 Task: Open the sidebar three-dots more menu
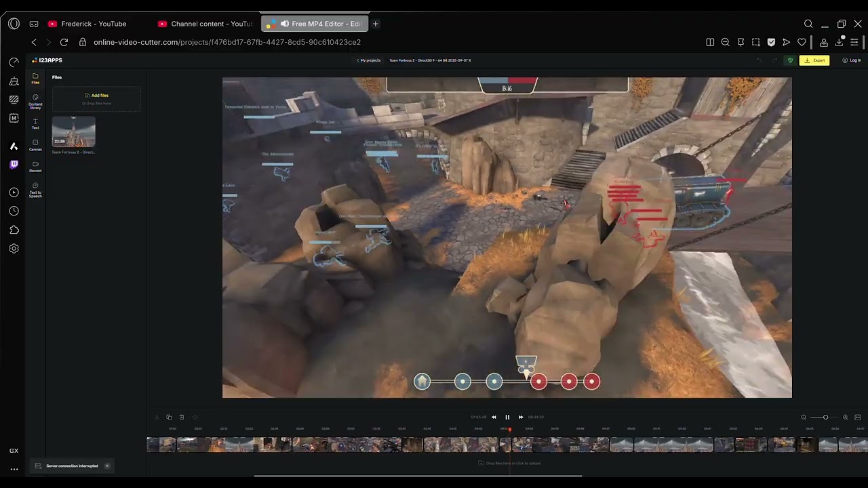[14, 469]
